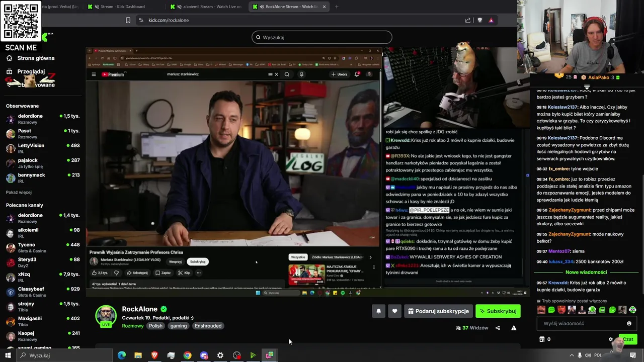Open Kaopej channel in Polecane kanały
Screen dimensions: 644x362
coord(42,335)
